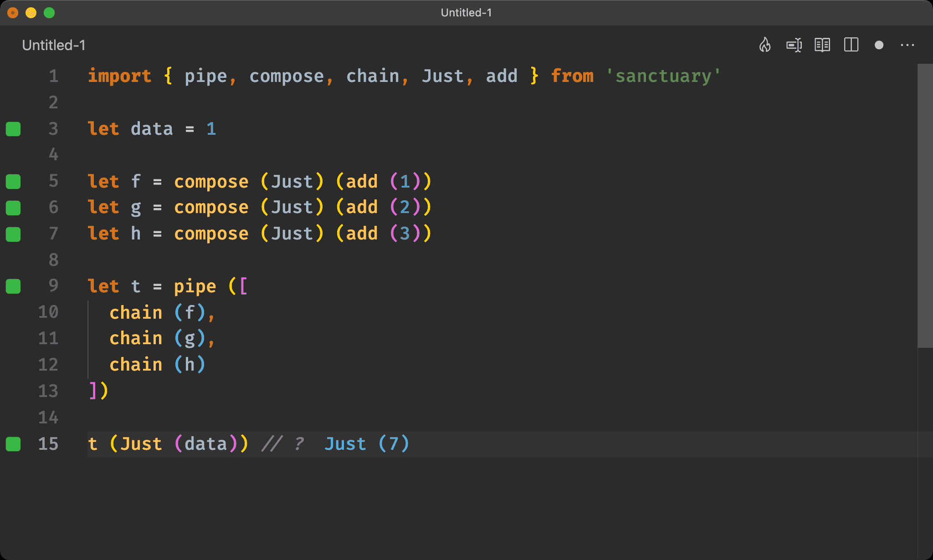
Task: Click 'data' variable name on line 3
Action: click(152, 129)
